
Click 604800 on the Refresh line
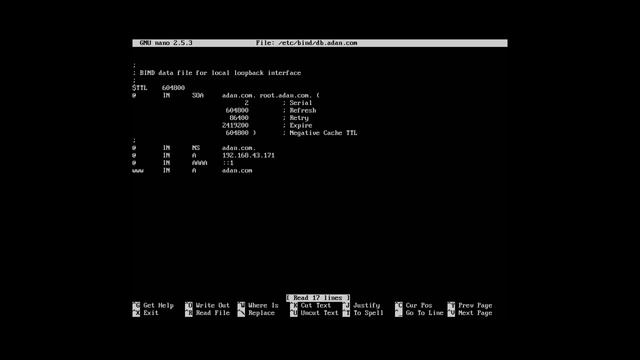[x=237, y=110]
